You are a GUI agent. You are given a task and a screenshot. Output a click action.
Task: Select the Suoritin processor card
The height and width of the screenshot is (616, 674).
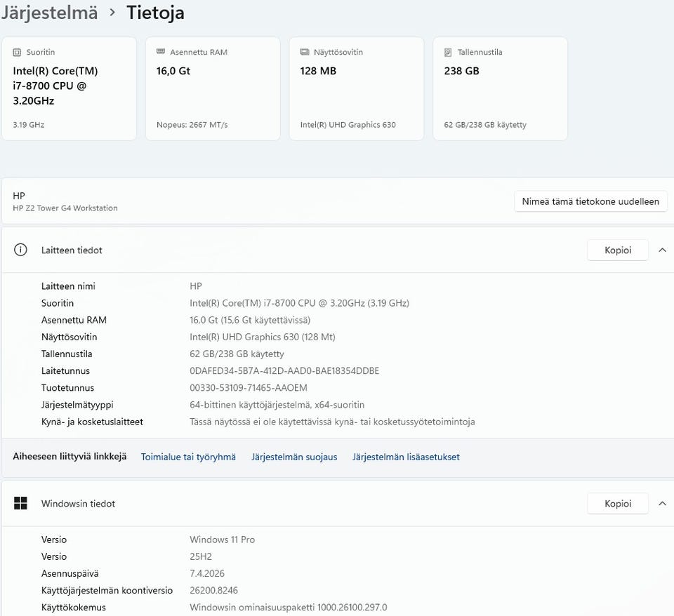pyautogui.click(x=70, y=89)
